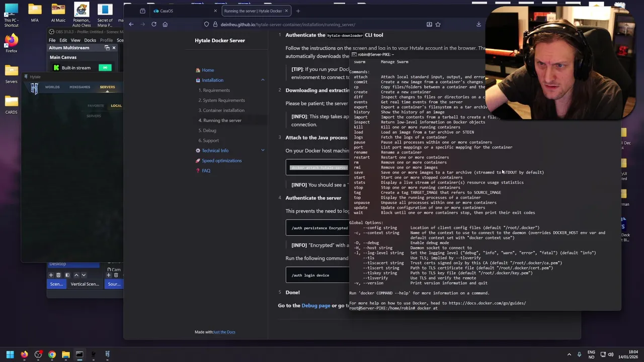Follow the Just the Docs link
Image resolution: width=644 pixels, height=362 pixels.
point(224,332)
